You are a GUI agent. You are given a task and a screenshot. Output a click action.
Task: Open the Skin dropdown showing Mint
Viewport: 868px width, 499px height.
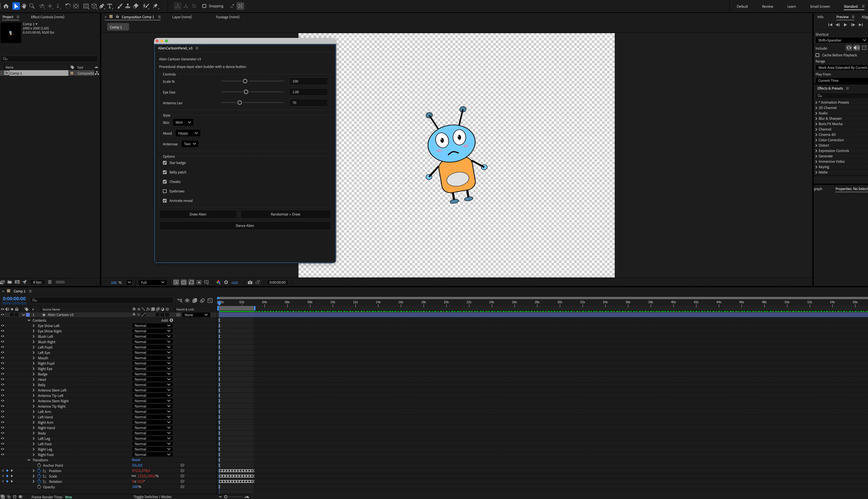183,122
